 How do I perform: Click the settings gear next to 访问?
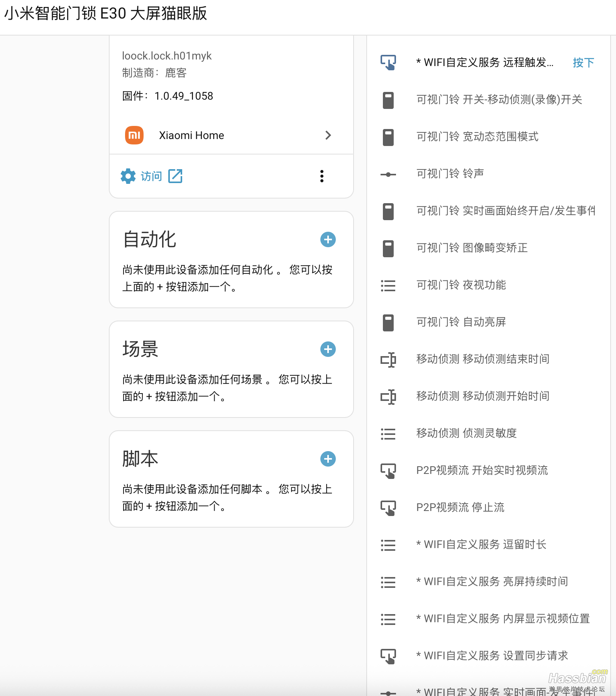[128, 176]
